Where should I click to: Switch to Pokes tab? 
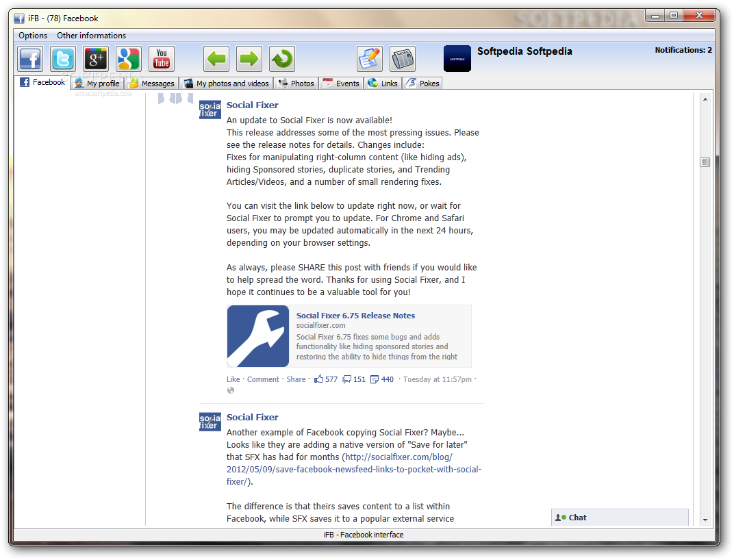(422, 84)
